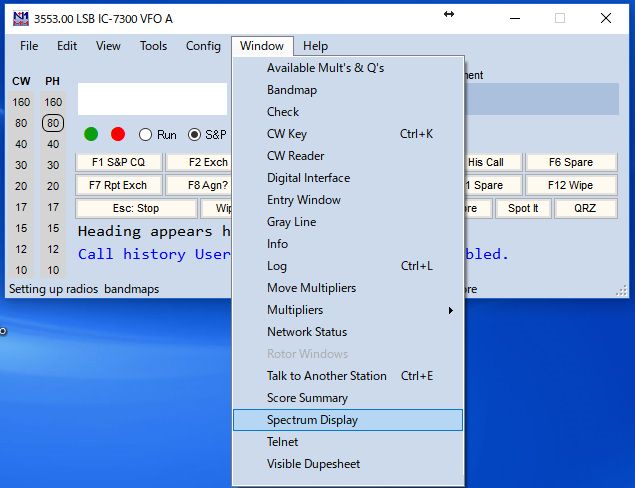Open the Log window entry
635x488 pixels.
(348, 266)
